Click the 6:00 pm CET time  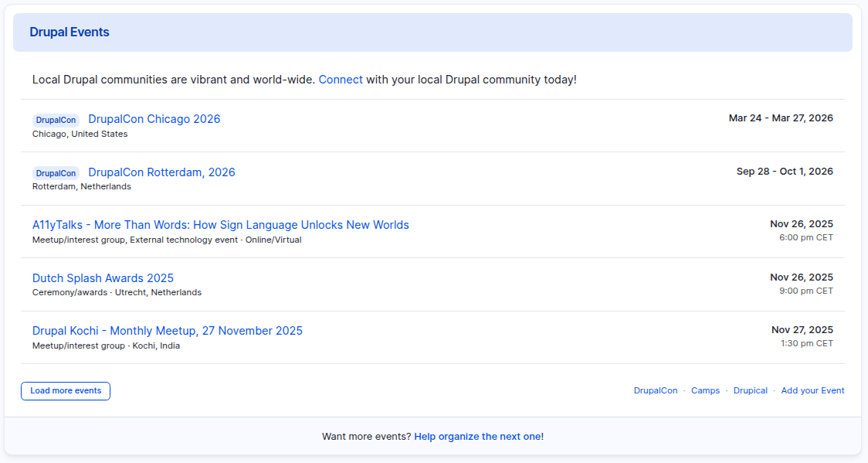pyautogui.click(x=806, y=237)
